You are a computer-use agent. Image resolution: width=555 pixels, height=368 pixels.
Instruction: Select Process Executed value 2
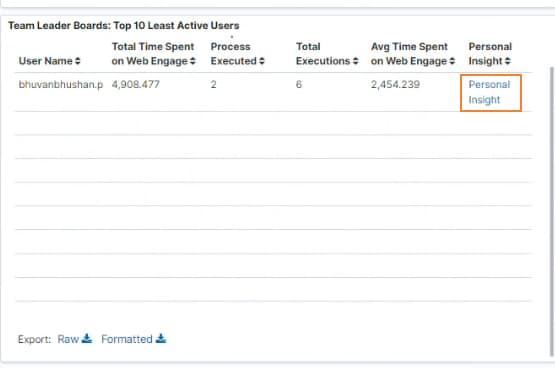213,85
